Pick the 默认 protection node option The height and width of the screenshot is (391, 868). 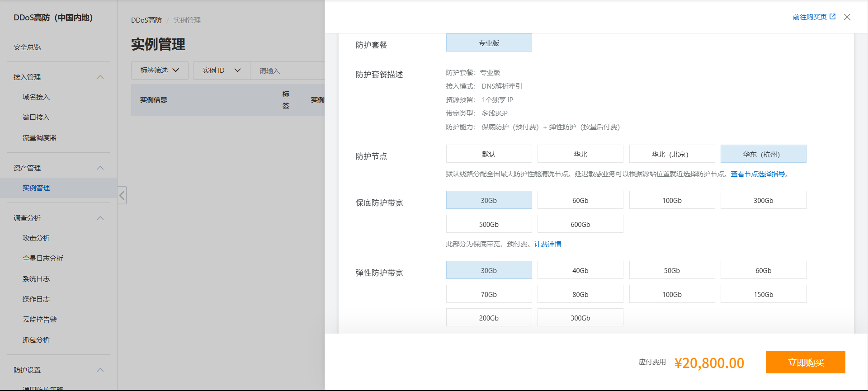(x=489, y=154)
